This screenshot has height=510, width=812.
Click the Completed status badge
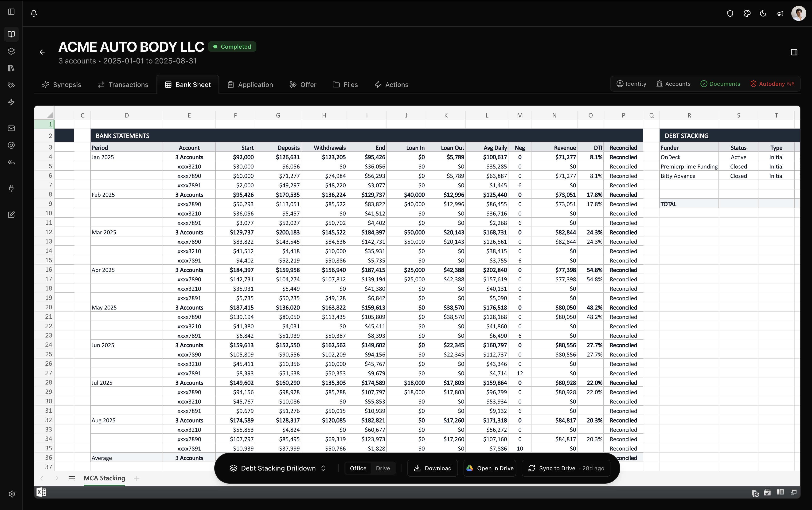click(x=232, y=47)
